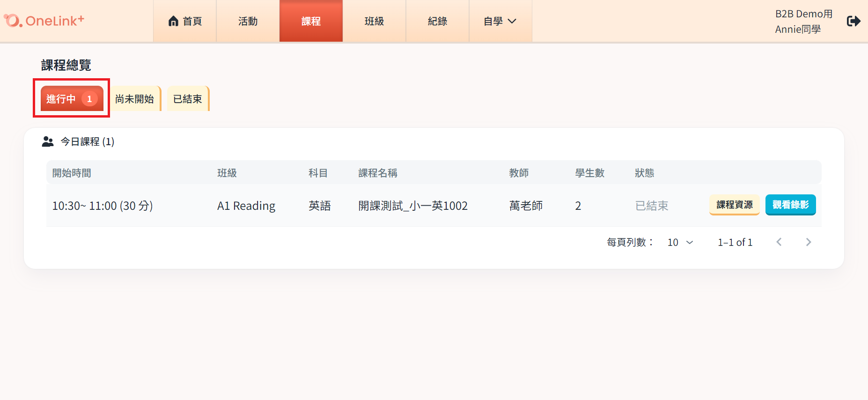The width and height of the screenshot is (868, 400).
Task: Switch to the 班級 tab
Action: (375, 21)
